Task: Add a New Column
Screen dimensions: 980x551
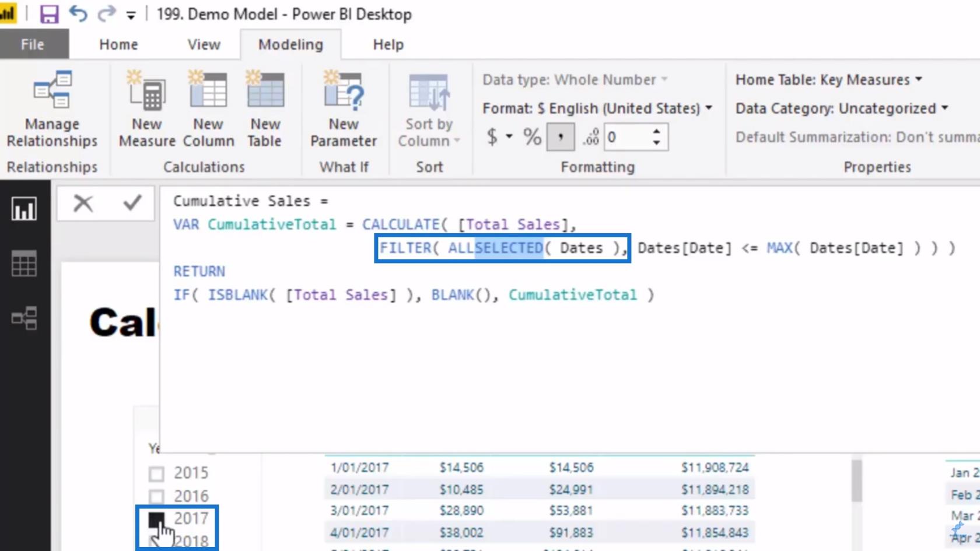Action: point(208,110)
